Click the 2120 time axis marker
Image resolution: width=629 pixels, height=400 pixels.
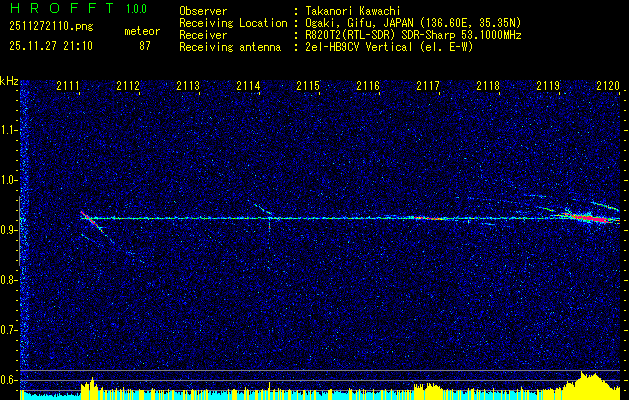click(608, 86)
